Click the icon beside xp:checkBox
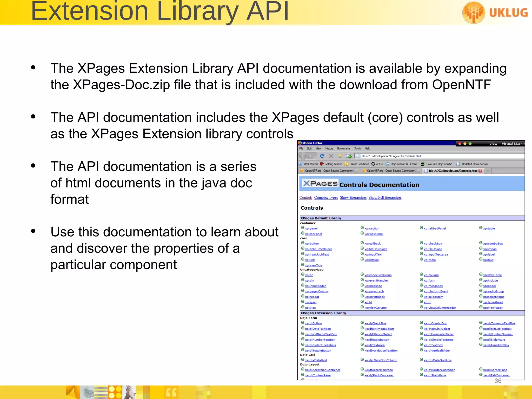The image size is (532, 399). (421, 243)
